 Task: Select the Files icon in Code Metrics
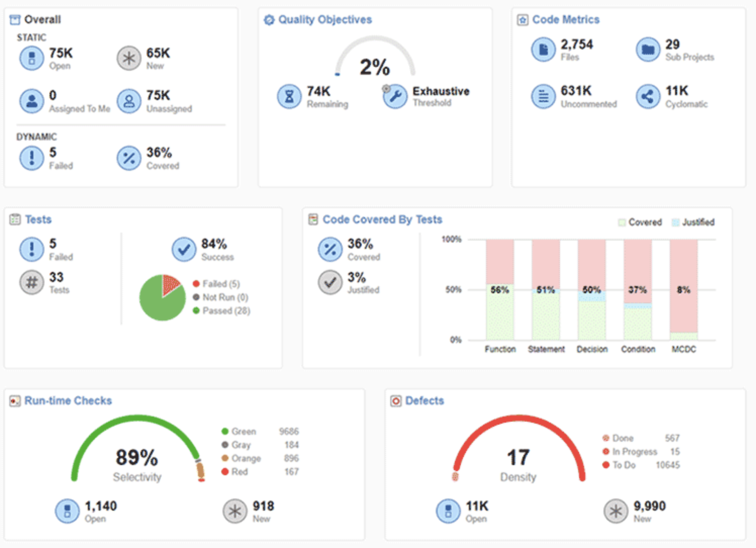[543, 50]
